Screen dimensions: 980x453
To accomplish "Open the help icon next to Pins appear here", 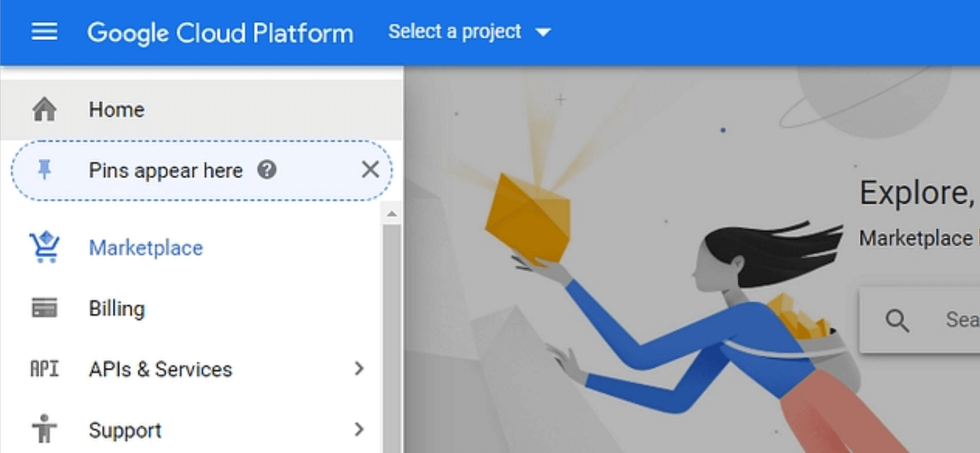I will (266, 170).
